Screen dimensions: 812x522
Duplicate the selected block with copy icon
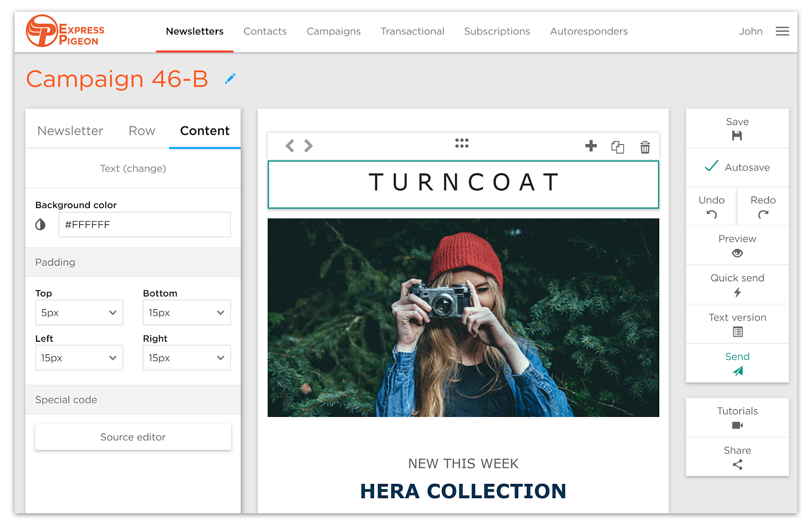coord(618,147)
